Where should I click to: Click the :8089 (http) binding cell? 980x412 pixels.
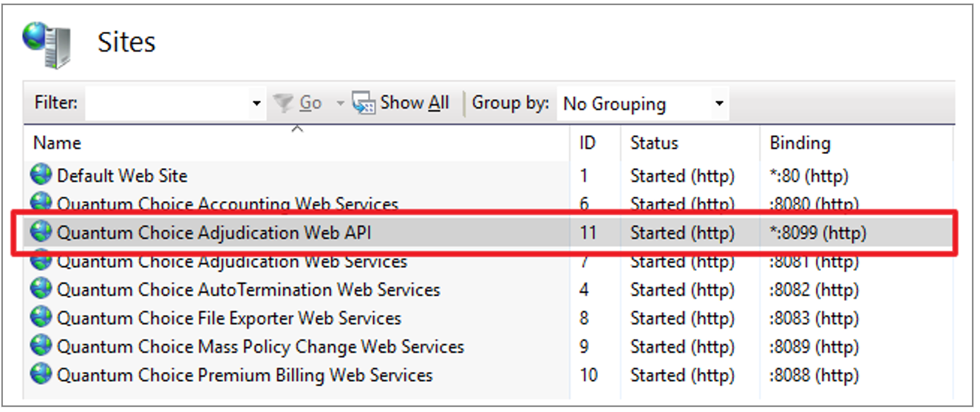point(814,346)
